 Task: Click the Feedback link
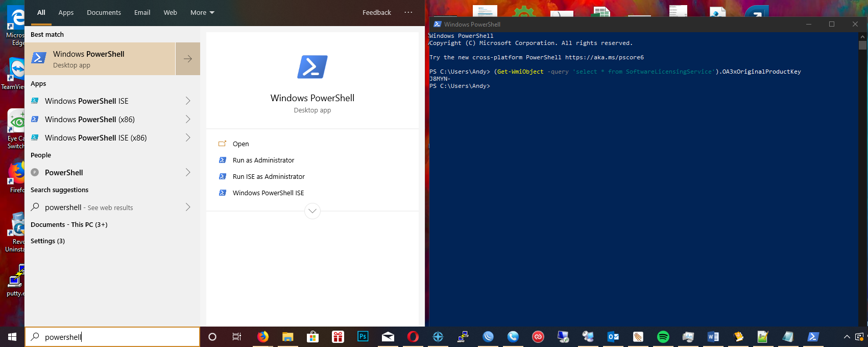[377, 12]
